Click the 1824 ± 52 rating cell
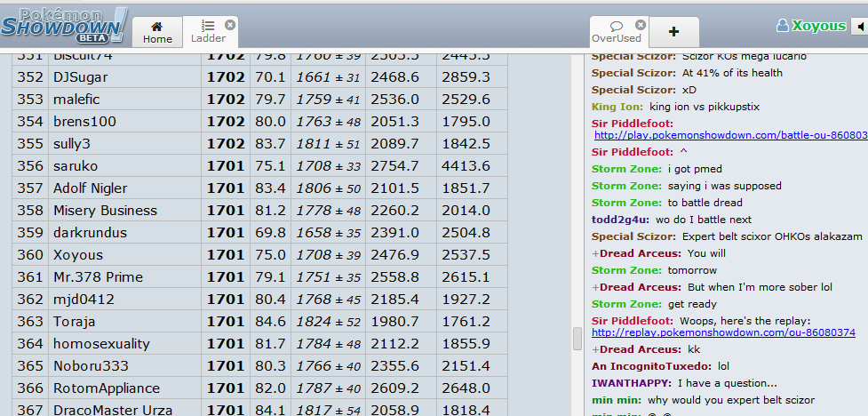868x416 pixels. (328, 322)
